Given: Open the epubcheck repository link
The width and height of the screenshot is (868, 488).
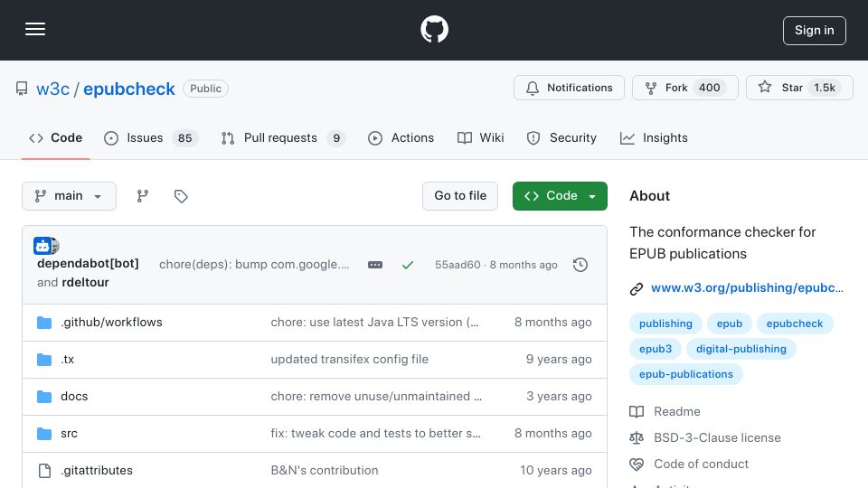Looking at the screenshot, I should 129,89.
